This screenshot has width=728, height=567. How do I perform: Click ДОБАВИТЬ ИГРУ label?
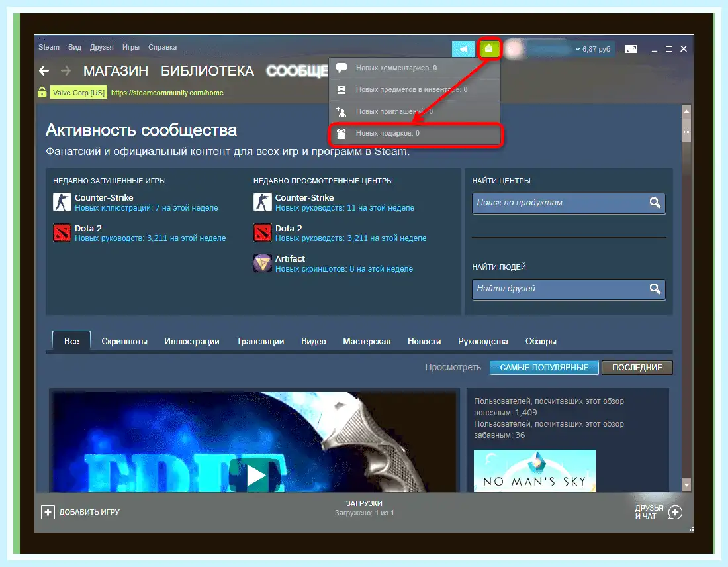pos(89,512)
